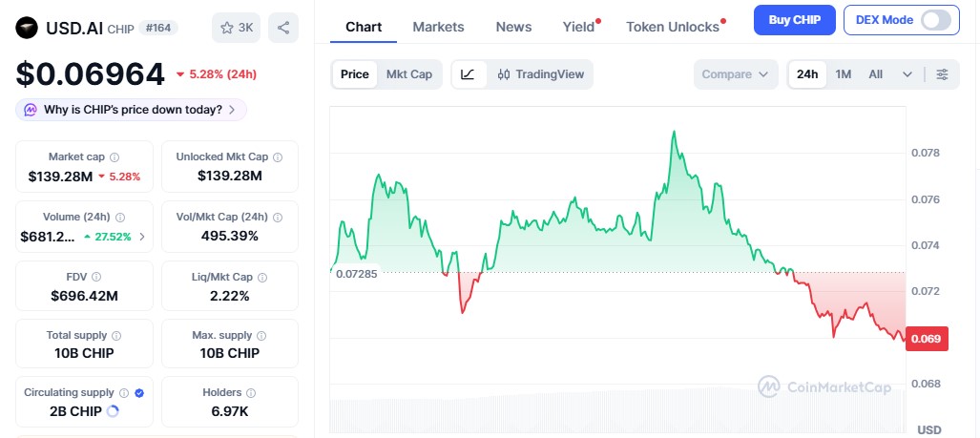The height and width of the screenshot is (438, 980).
Task: Click info icon next to Vol/Mkt Cap (24h)
Action: coord(278,218)
